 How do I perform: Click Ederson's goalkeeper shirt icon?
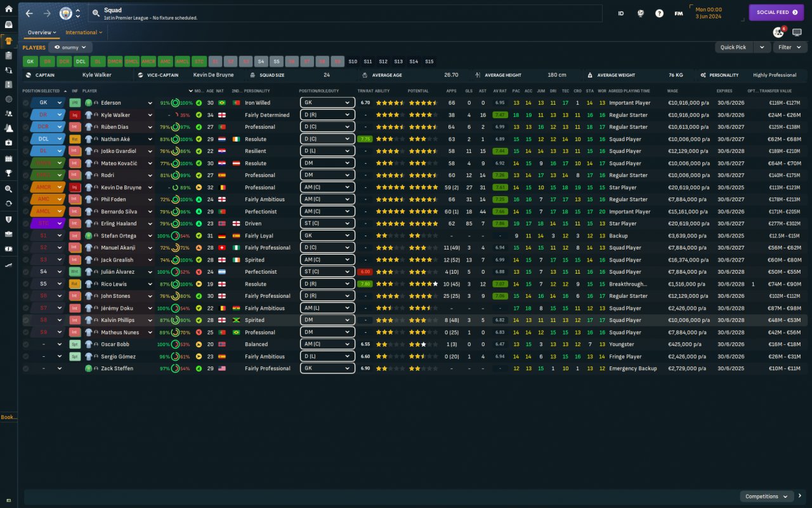89,103
